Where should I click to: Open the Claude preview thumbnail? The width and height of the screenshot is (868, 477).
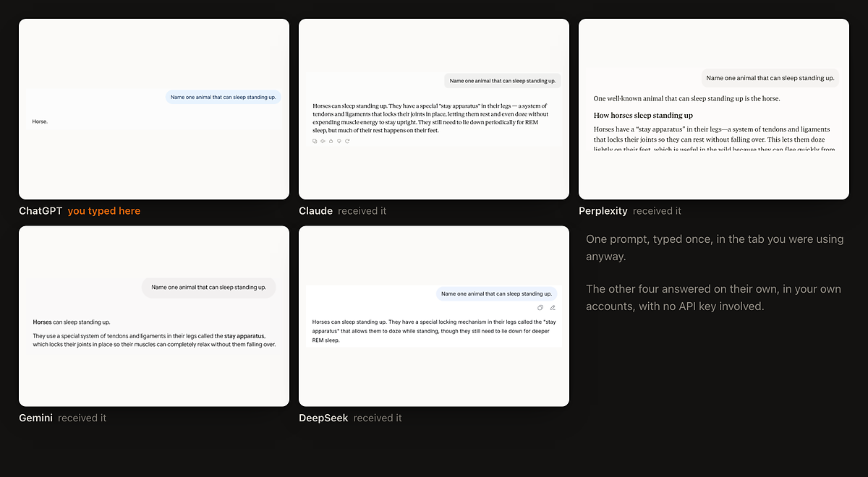point(434,109)
